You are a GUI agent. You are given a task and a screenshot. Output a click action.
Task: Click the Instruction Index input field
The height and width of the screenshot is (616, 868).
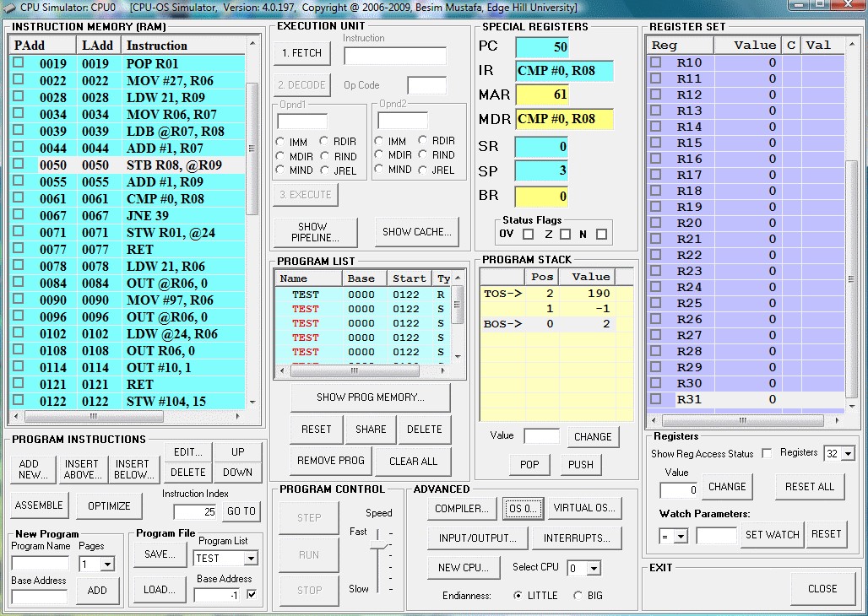(195, 511)
